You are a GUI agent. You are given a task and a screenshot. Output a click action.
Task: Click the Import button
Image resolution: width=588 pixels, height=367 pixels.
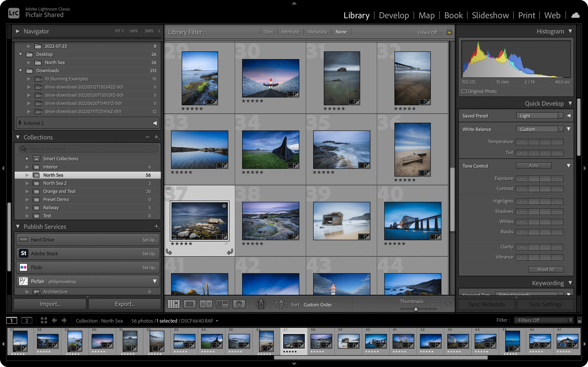pyautogui.click(x=50, y=304)
